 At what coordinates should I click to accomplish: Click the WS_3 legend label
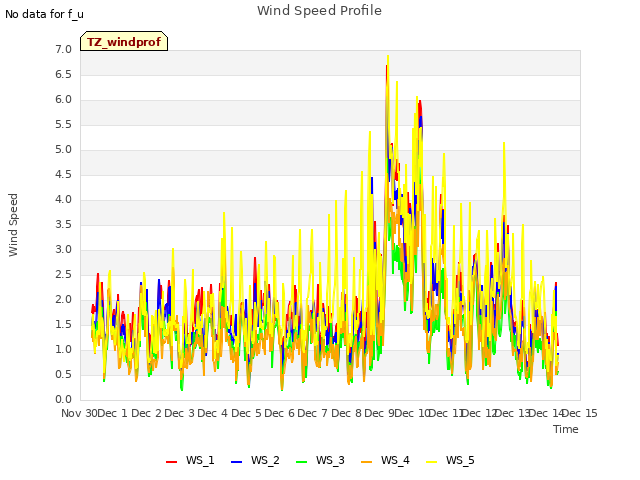point(330,460)
